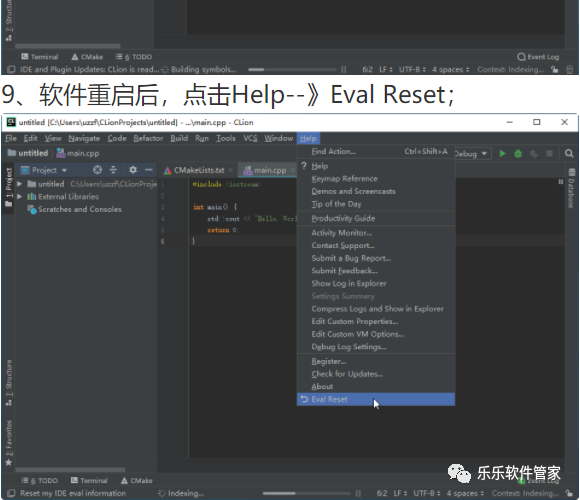Open Keymap Reference item
The width and height of the screenshot is (580, 500).
[x=376, y=179]
